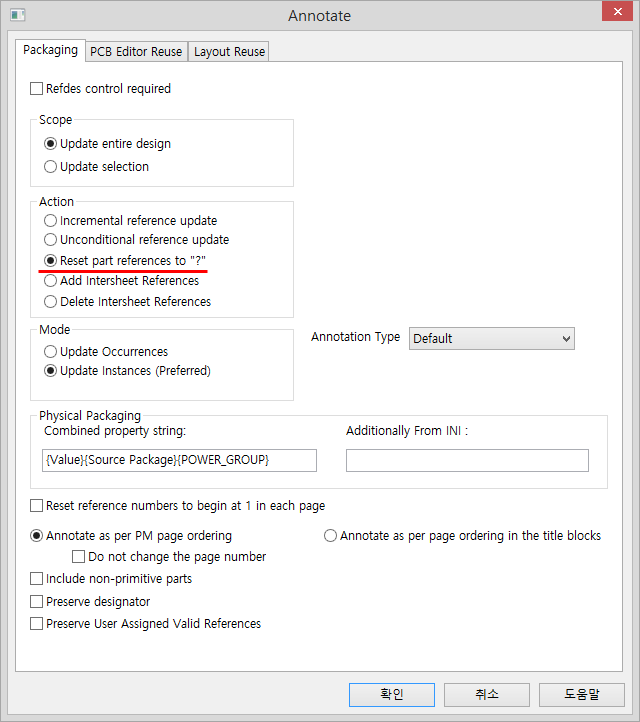Image resolution: width=640 pixels, height=722 pixels.
Task: Switch to the PCB Editor Reuse tab
Action: (x=136, y=52)
